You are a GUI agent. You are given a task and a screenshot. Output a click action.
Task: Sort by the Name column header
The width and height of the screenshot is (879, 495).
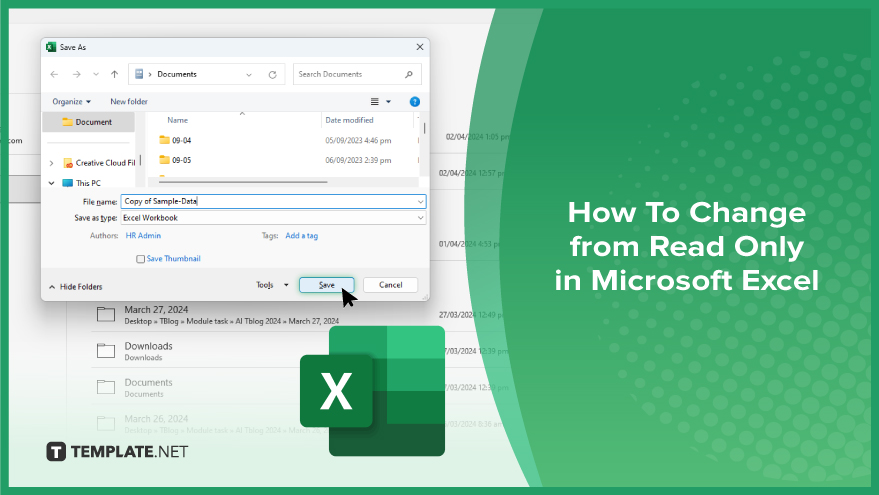coord(177,120)
